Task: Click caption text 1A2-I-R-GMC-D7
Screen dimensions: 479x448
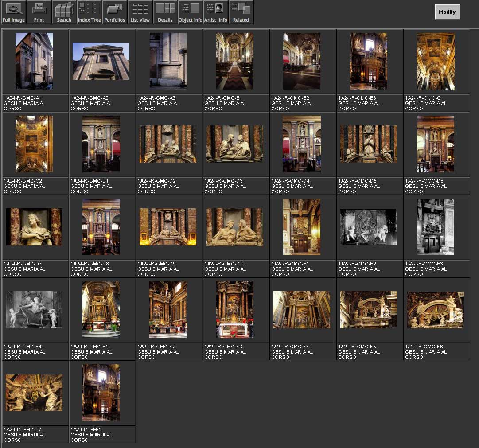Action: tap(23, 264)
